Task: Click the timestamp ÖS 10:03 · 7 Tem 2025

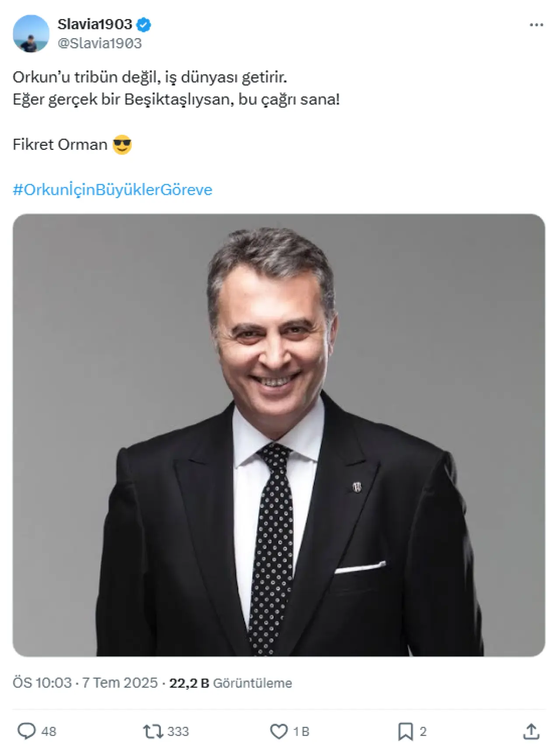Action: click(85, 683)
